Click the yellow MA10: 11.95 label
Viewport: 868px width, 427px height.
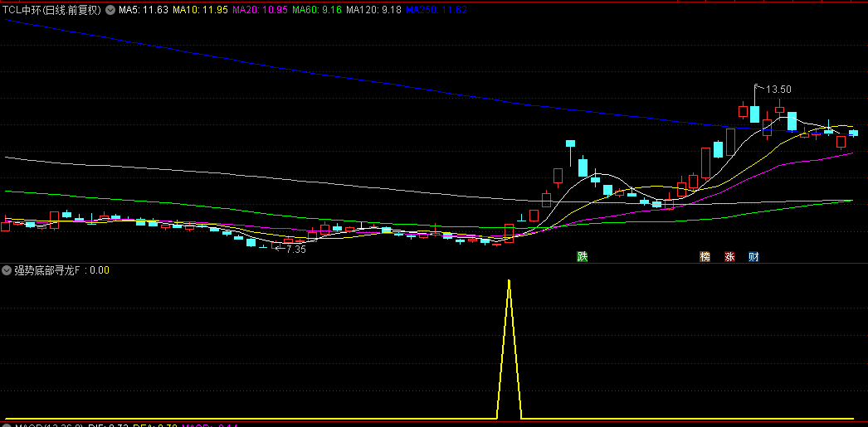click(x=200, y=9)
